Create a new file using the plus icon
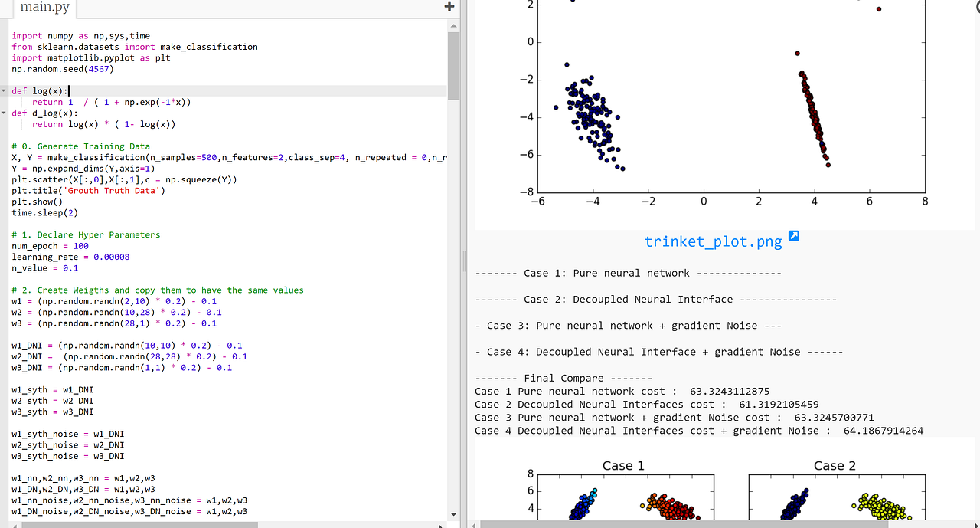 449,6
